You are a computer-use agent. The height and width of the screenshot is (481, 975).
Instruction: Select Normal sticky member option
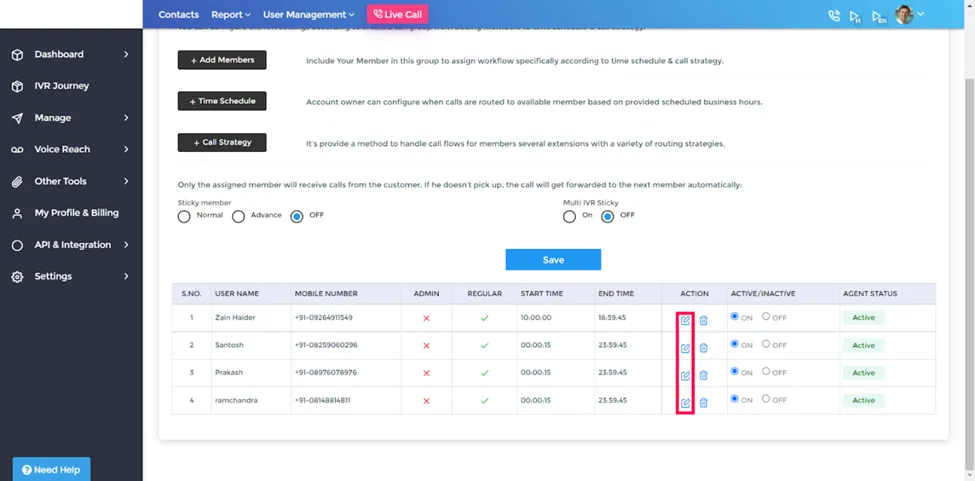tap(183, 217)
